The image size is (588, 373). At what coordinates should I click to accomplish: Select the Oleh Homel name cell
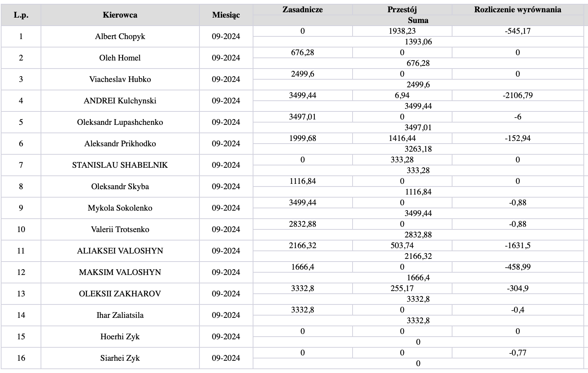(120, 58)
